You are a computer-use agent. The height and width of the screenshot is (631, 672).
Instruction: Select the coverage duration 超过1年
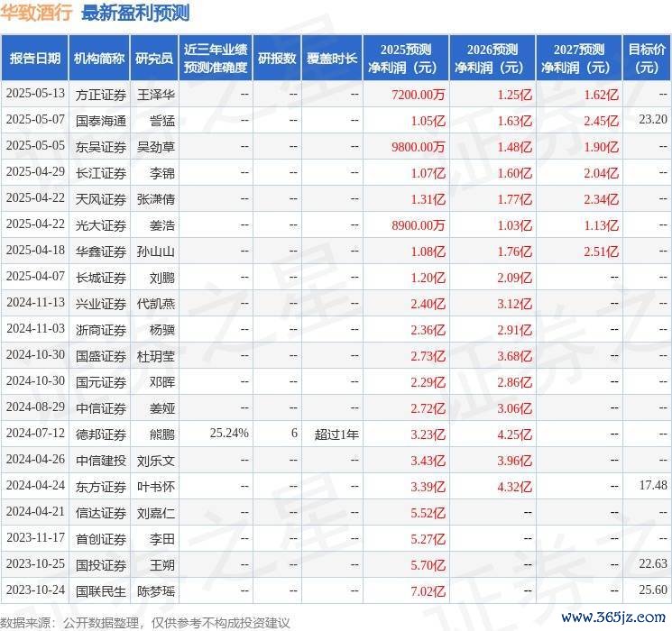click(336, 434)
